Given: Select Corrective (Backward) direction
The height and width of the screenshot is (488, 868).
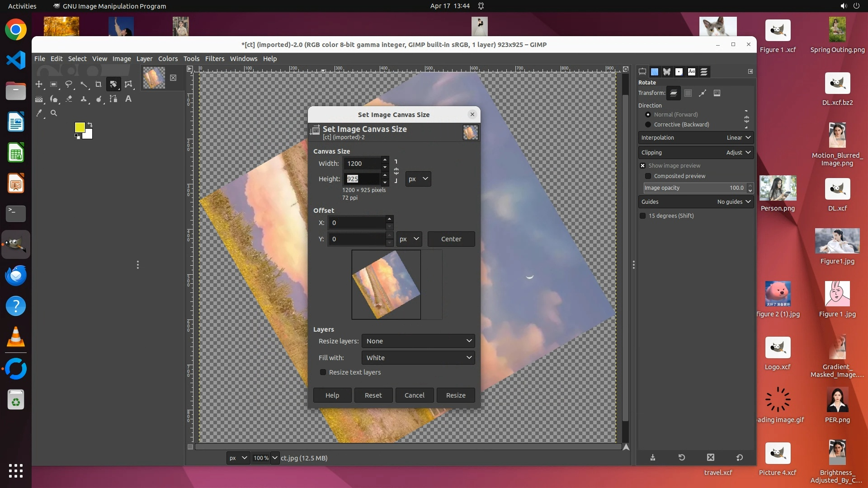Looking at the screenshot, I should [648, 125].
